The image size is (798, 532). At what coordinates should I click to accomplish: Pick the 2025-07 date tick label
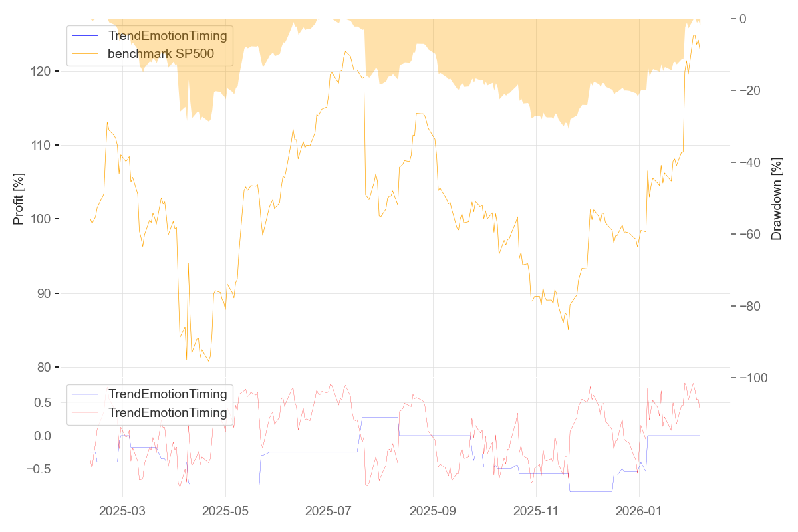pos(329,511)
